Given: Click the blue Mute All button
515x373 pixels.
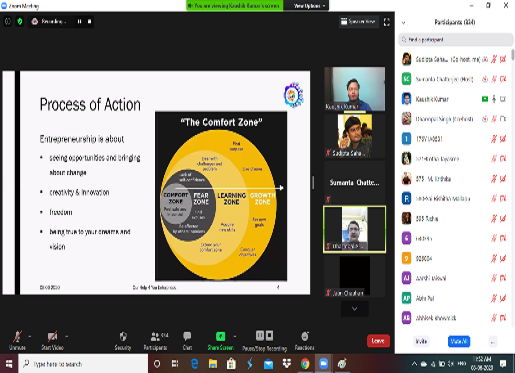Looking at the screenshot, I should 459,341.
